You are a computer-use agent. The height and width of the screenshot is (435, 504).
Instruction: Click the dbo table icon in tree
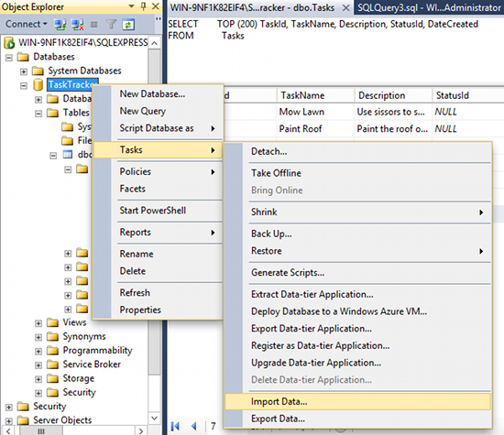click(68, 155)
